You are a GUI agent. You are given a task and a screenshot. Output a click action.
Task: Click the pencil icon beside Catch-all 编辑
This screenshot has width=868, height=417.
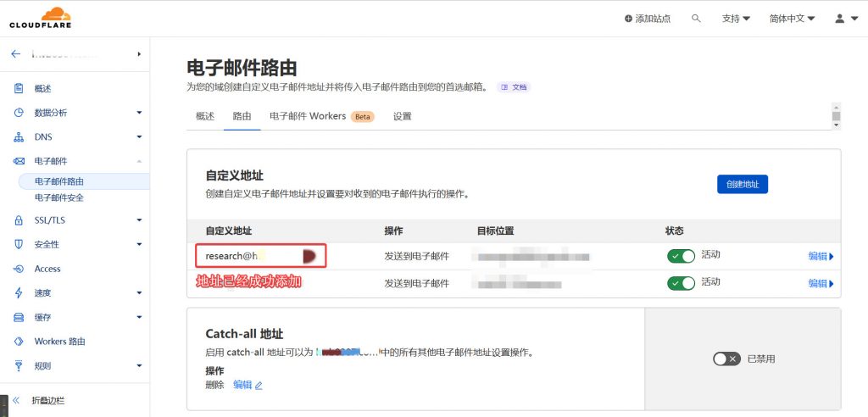point(259,386)
